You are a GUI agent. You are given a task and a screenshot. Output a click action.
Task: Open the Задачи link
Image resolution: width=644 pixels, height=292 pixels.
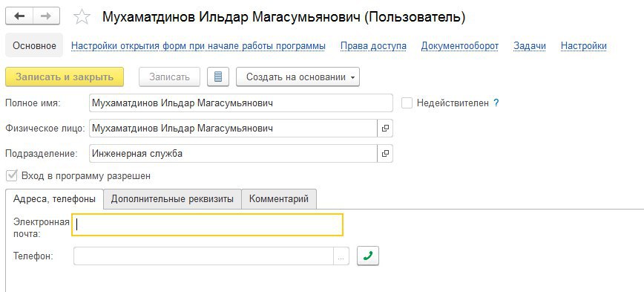[530, 45]
